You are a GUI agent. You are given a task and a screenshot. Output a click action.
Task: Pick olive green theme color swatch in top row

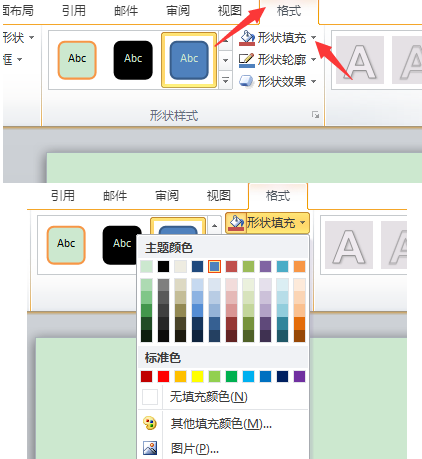[x=248, y=267]
